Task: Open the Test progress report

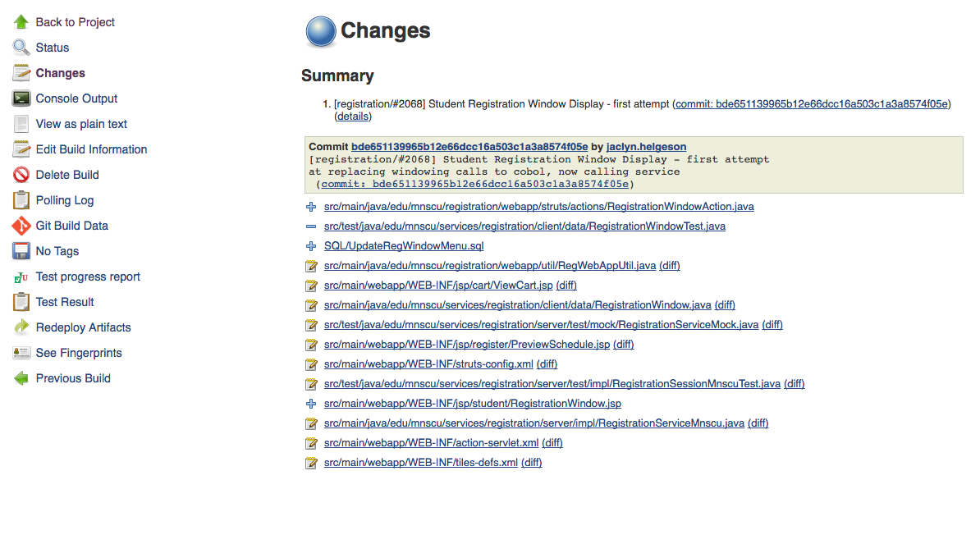Action: (88, 277)
